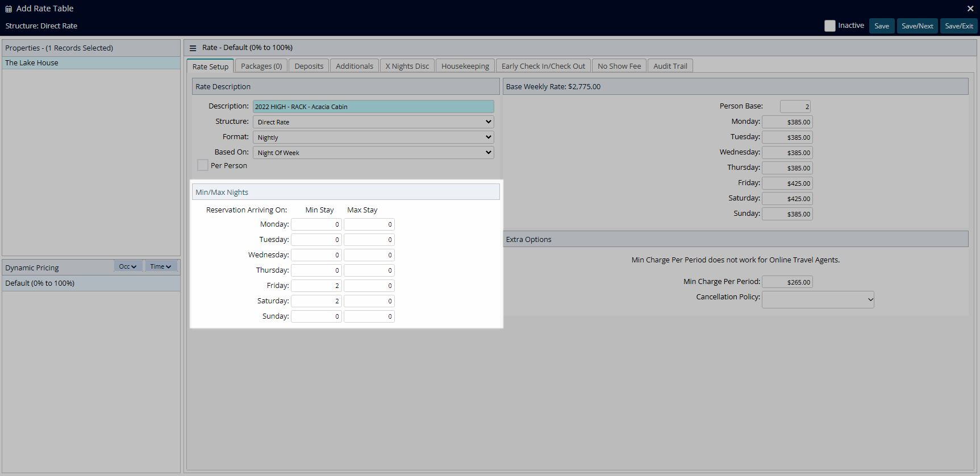Click the Rate Description section header

(x=346, y=86)
